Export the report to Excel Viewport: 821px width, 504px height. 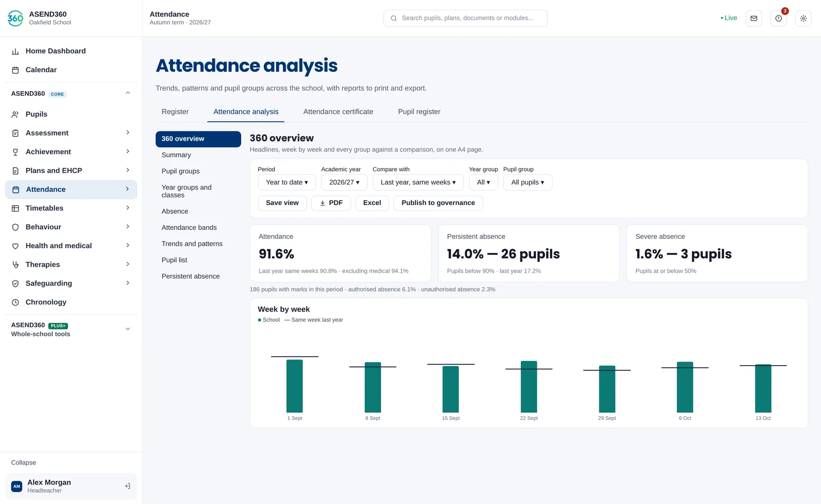(x=372, y=203)
